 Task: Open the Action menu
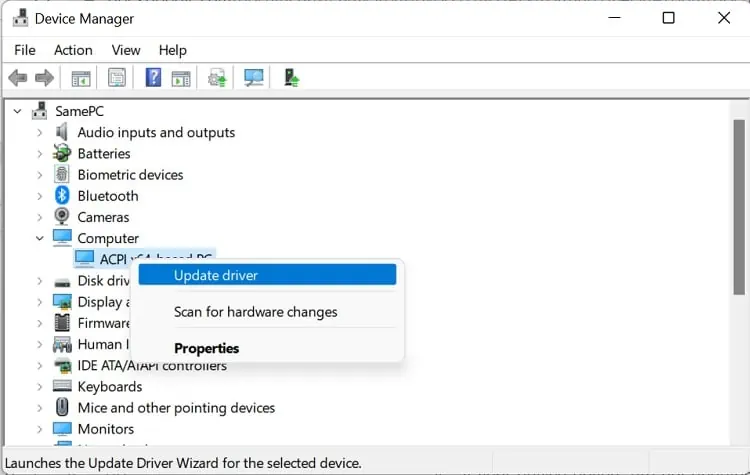tap(73, 50)
